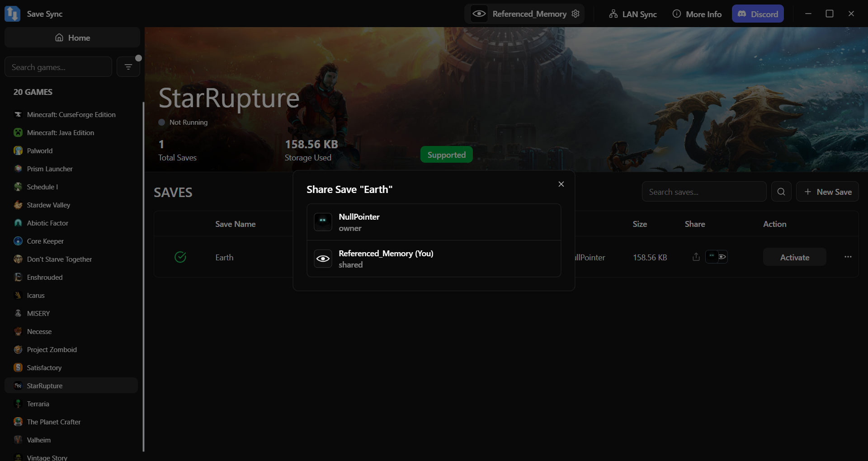The width and height of the screenshot is (868, 461).
Task: Click Referenced_Memory's eye avatar in share dialog
Action: click(323, 259)
